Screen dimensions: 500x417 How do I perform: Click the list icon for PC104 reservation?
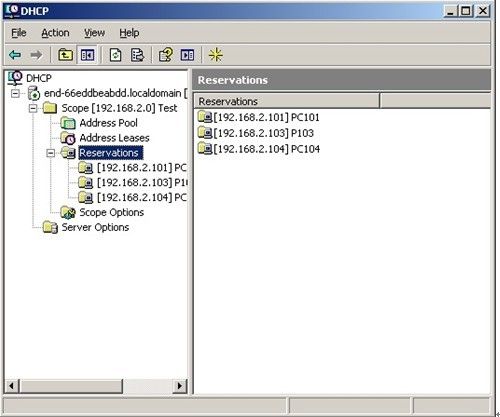click(205, 148)
